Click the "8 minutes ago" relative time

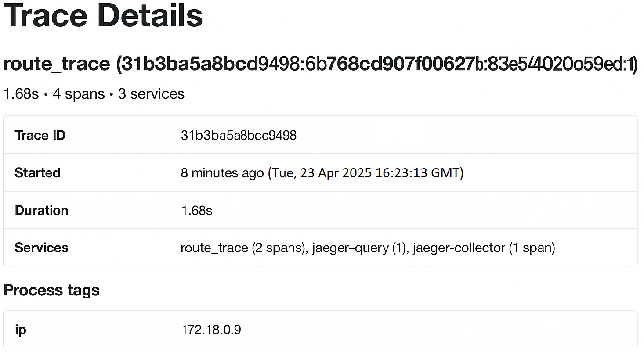[222, 172]
